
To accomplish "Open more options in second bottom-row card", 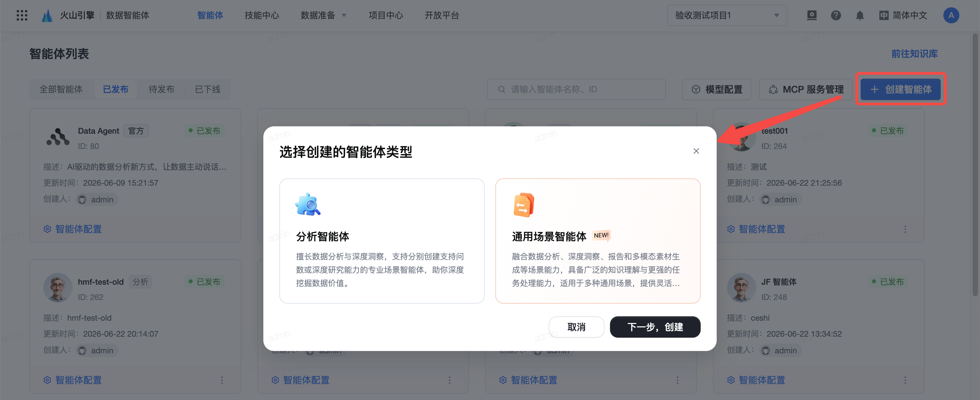I will [449, 380].
